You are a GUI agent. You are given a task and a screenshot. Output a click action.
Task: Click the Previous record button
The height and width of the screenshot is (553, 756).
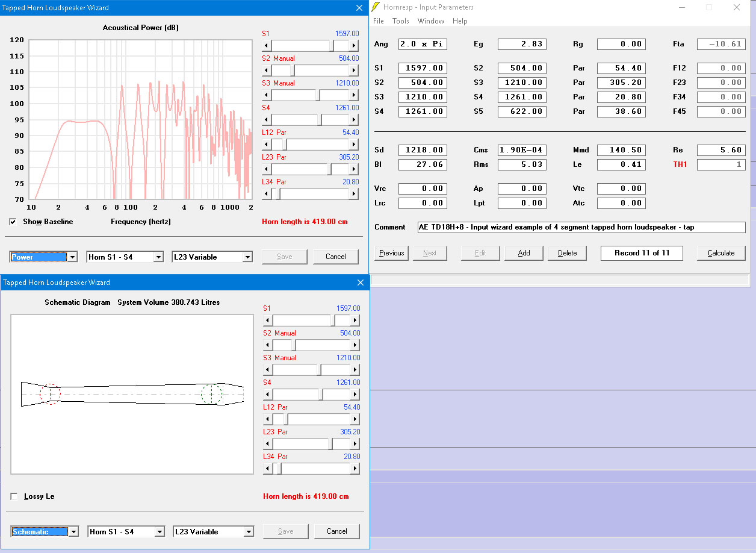coord(392,253)
